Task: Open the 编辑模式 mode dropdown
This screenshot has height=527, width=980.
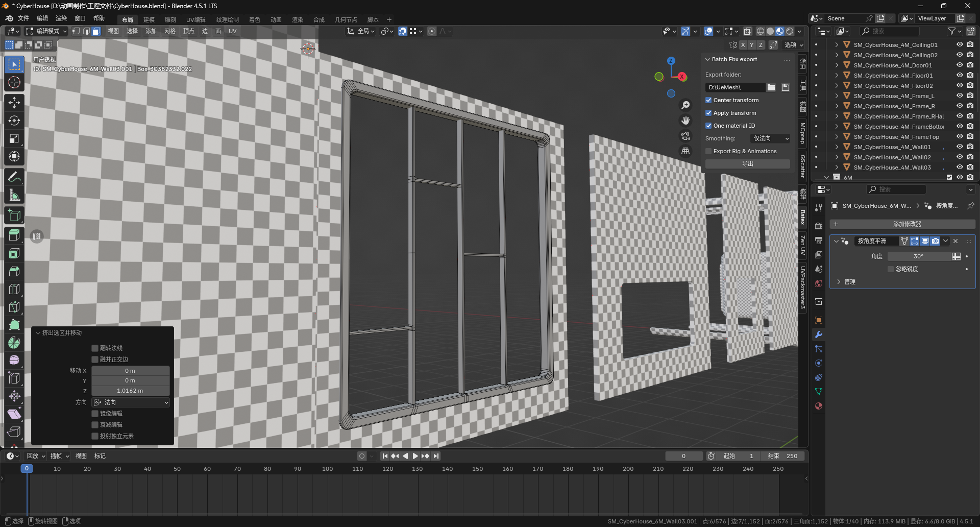Action: 46,31
